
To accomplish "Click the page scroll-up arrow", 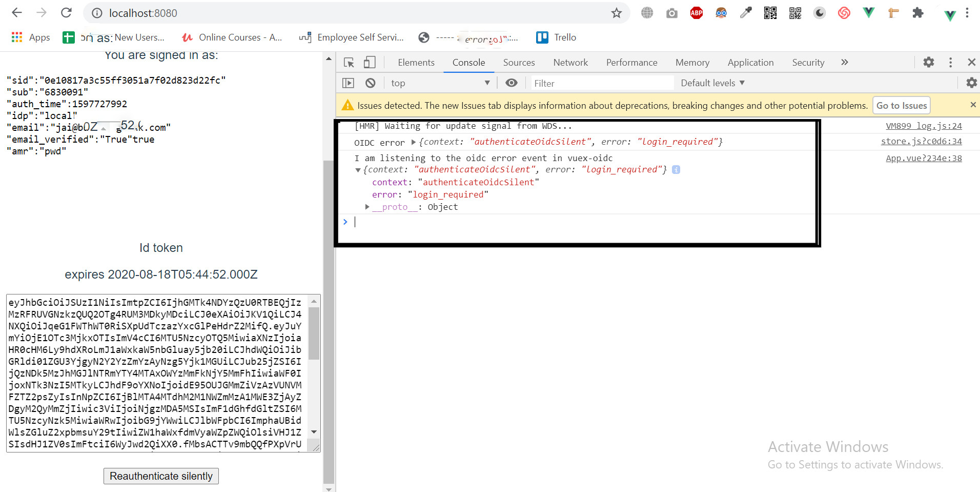I will [329, 59].
